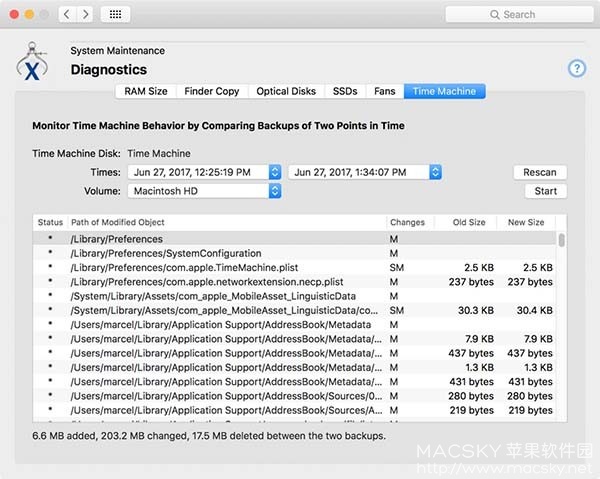Click the System Maintenance label
This screenshot has width=600, height=479.
(117, 51)
